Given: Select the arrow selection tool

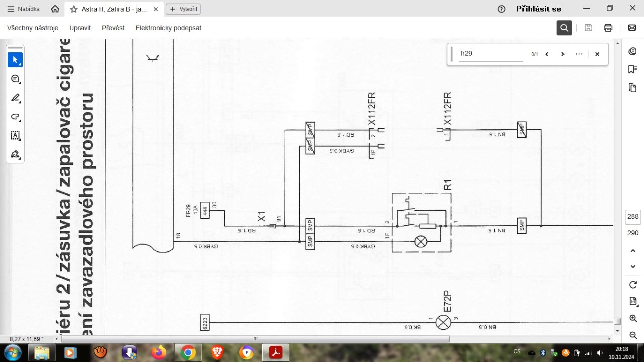Looking at the screenshot, I should tap(15, 60).
